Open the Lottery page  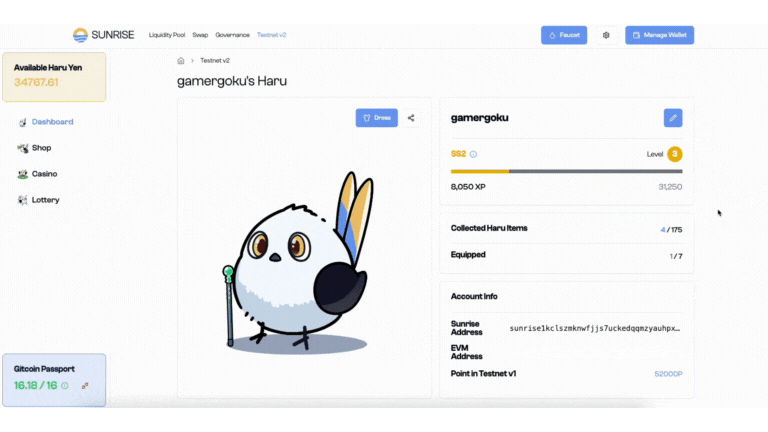pyautogui.click(x=46, y=200)
